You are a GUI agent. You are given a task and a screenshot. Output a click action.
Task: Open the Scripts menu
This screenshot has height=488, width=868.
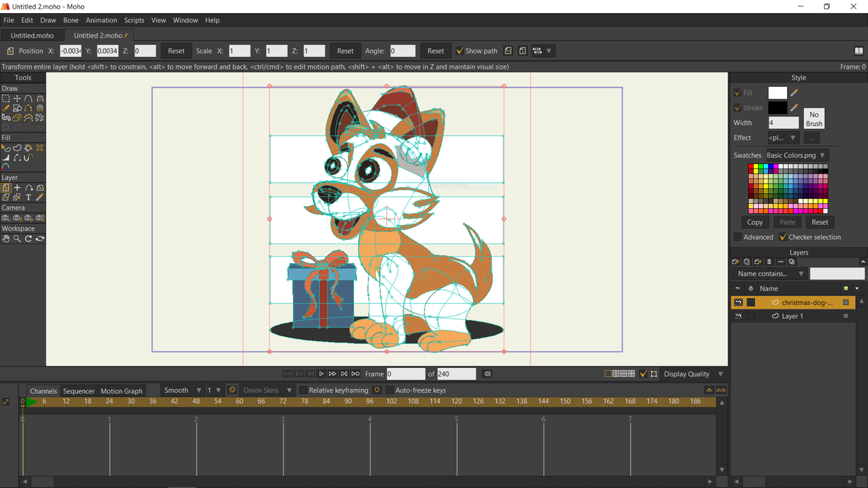134,20
